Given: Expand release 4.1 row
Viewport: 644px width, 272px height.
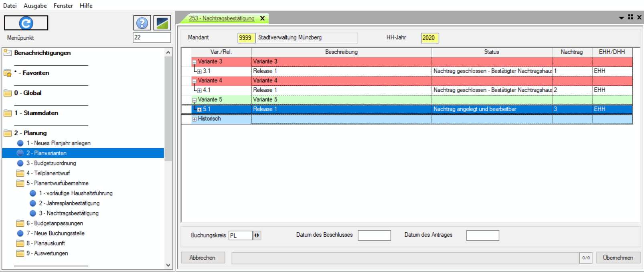Looking at the screenshot, I should coord(199,91).
